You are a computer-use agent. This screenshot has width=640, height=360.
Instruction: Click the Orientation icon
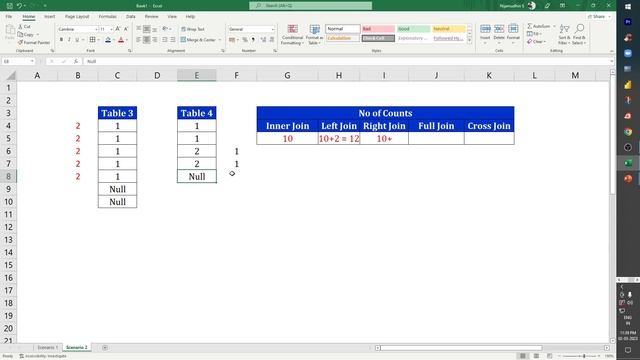[165, 29]
